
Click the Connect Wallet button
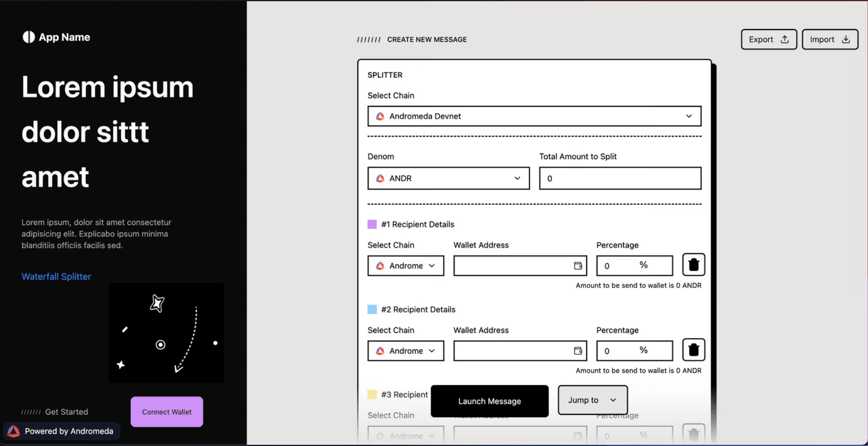tap(167, 412)
